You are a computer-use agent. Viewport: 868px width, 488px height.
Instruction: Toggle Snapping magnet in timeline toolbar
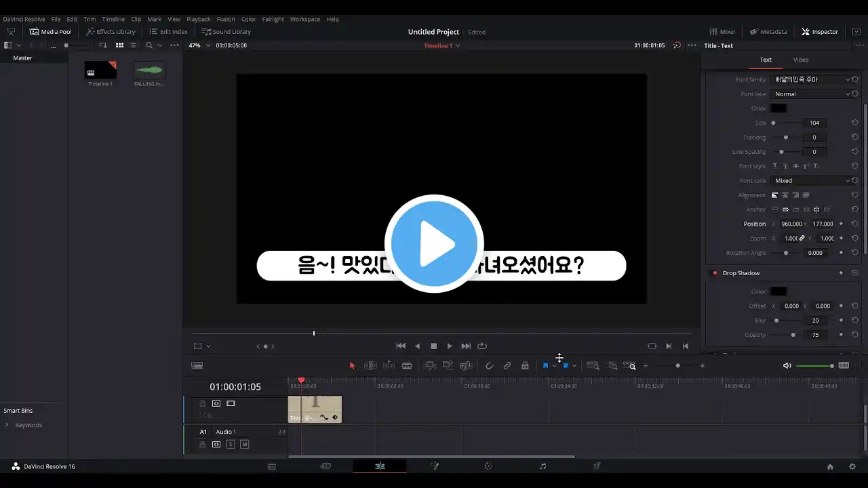490,365
